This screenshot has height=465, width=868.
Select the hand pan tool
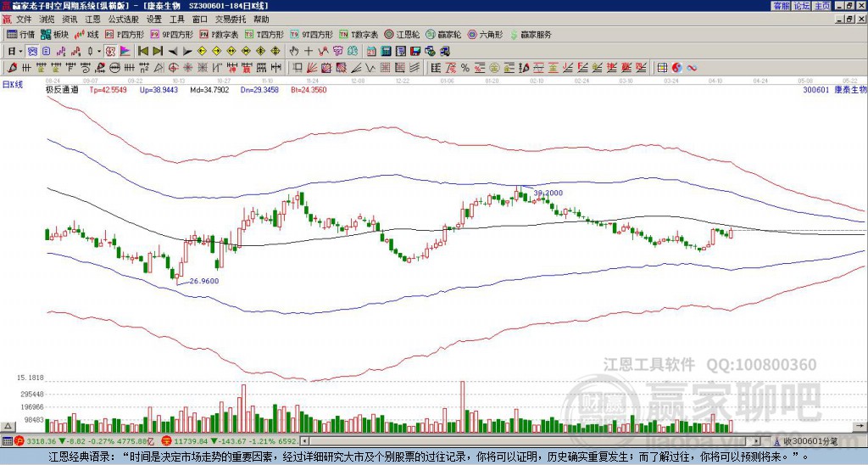tap(294, 52)
